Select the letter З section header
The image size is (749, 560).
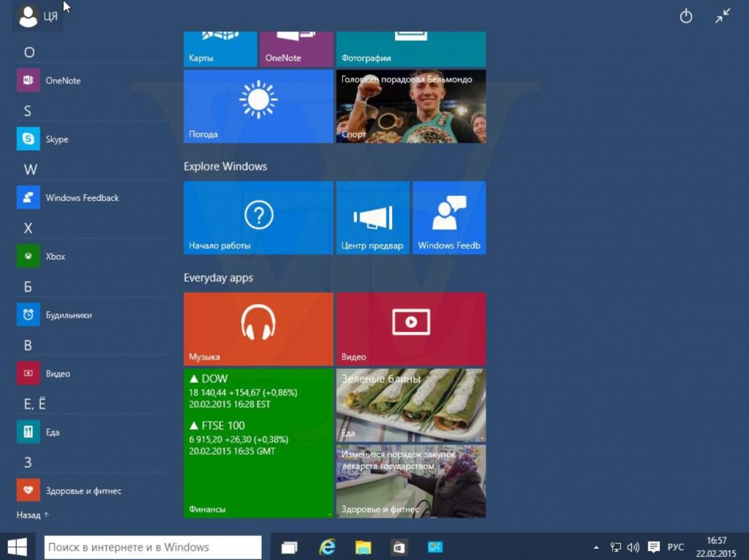click(28, 463)
